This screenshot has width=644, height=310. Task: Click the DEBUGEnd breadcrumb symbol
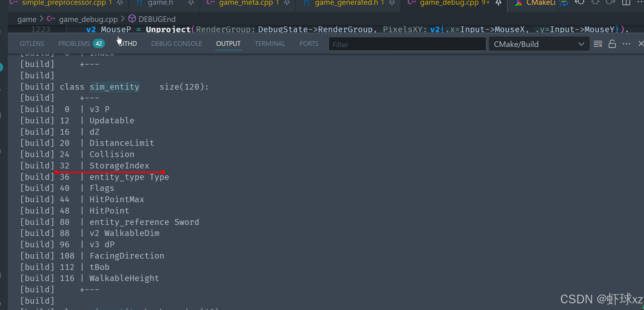pyautogui.click(x=157, y=19)
